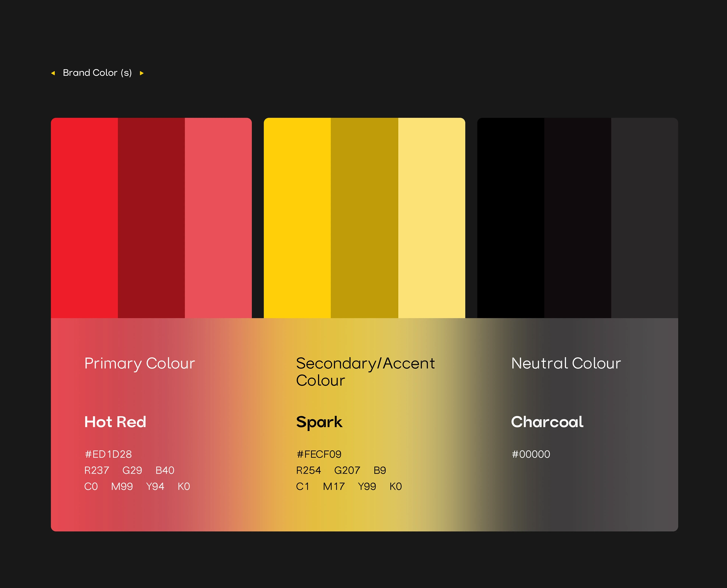
Task: Click the Spark color name
Action: 319,422
